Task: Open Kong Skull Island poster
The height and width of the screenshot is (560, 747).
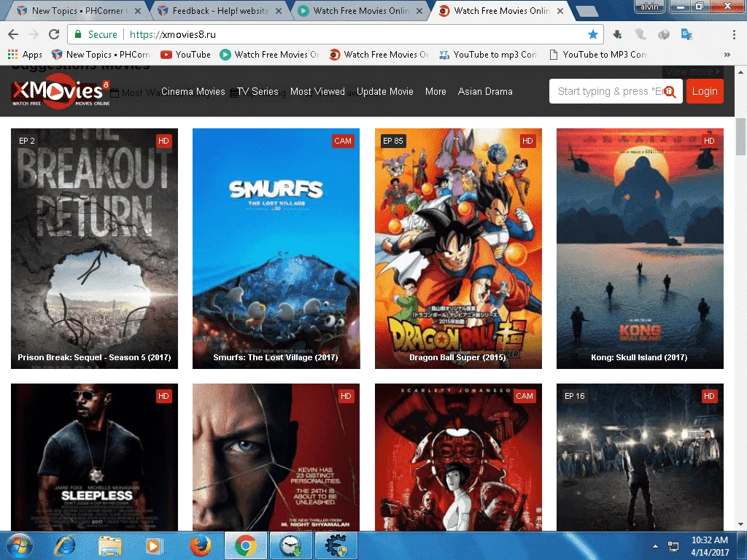Action: (x=640, y=248)
